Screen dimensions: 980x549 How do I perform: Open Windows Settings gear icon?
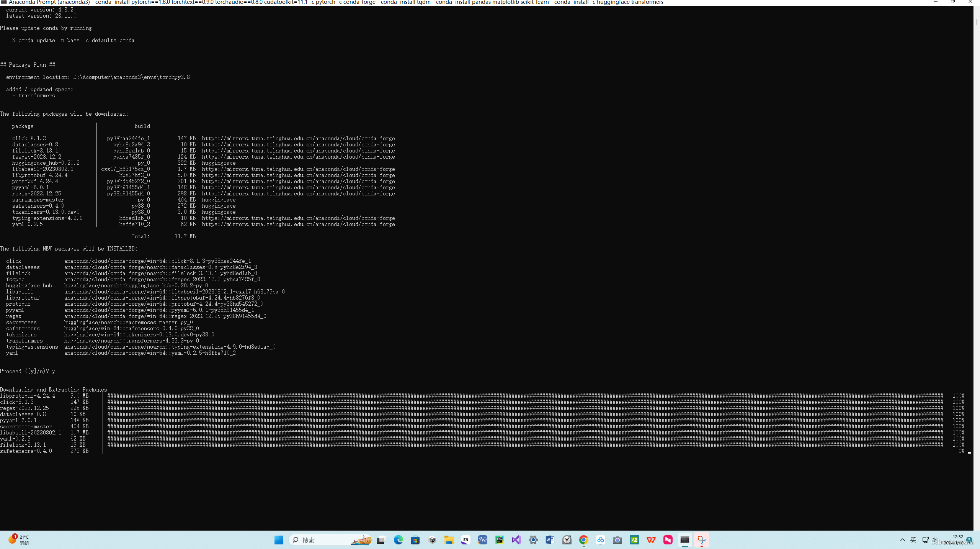point(533,540)
